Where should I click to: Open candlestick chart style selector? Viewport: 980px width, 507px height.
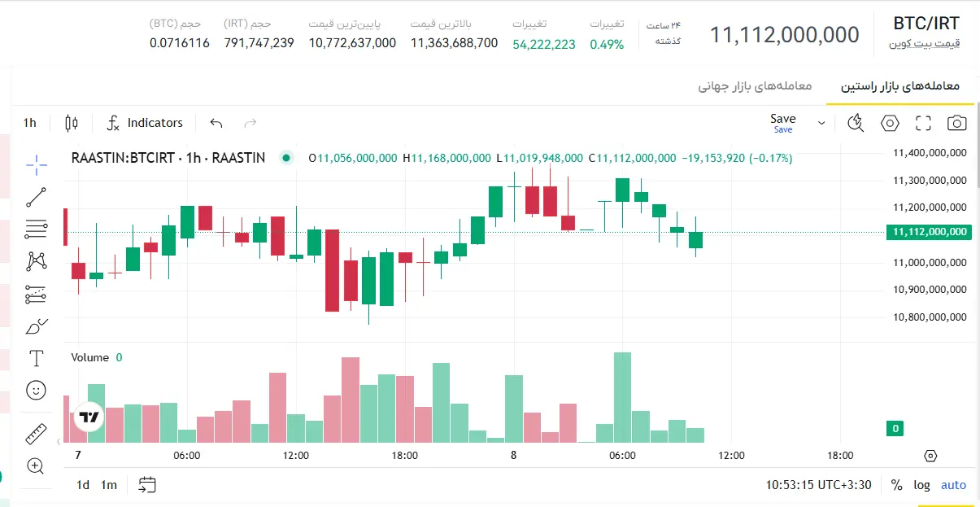click(71, 123)
